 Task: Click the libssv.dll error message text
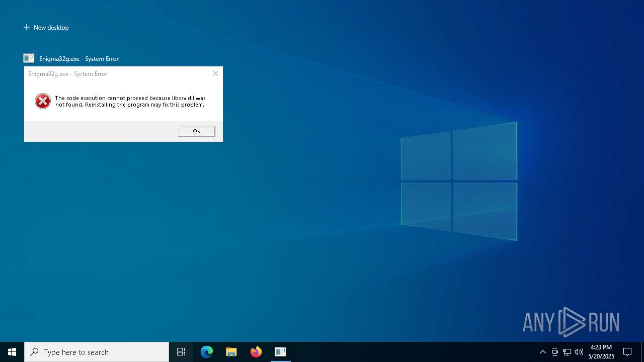(130, 102)
